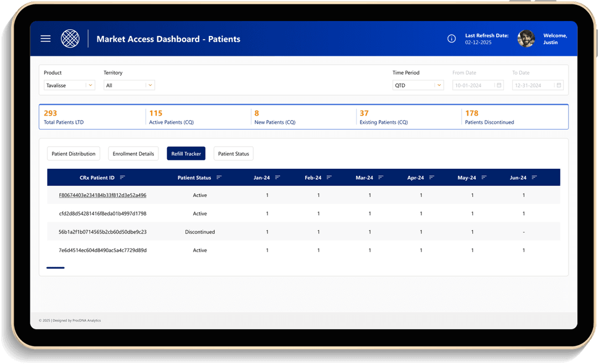Open calendar icon in To Date field
Viewport: 598px width, 364px height.
pos(559,85)
